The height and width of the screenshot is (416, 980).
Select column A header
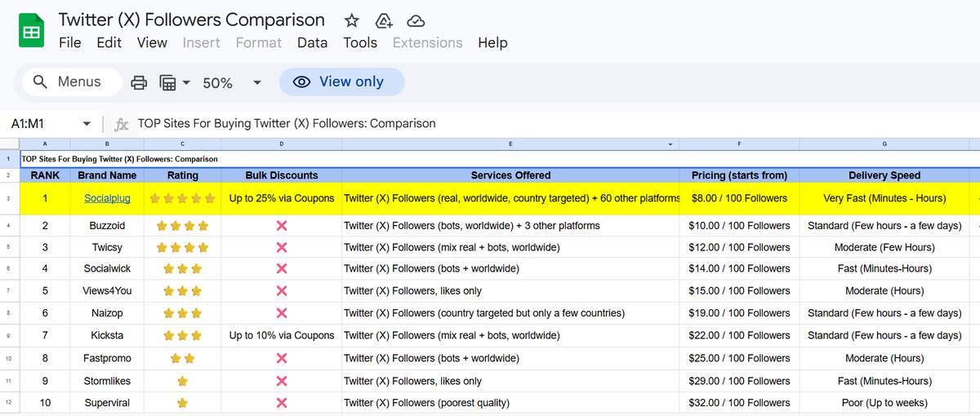45,144
